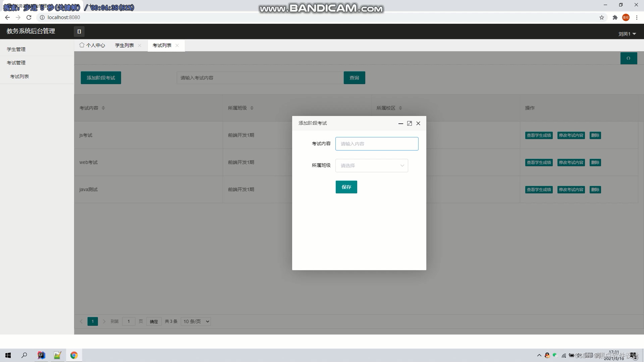This screenshot has width=644, height=362.
Task: Click the refresh icon button at top right
Action: [x=629, y=58]
